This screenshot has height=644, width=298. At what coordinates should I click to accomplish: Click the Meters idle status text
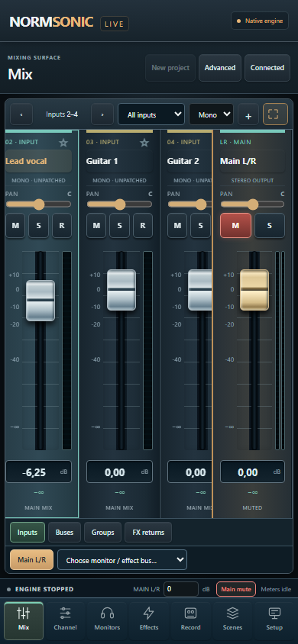tap(276, 589)
